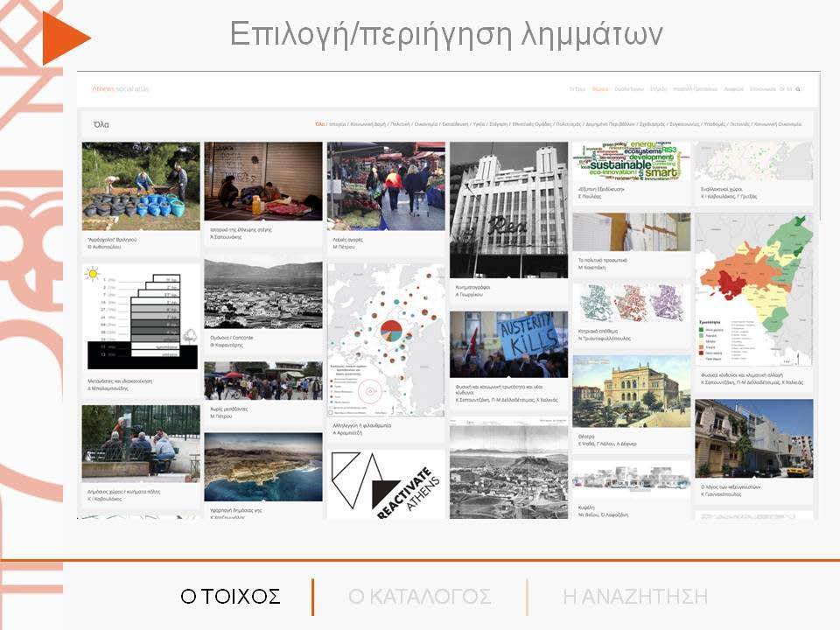This screenshot has width=840, height=630.
Task: Open the street houses with yellow taxi photo
Action: click(x=754, y=438)
